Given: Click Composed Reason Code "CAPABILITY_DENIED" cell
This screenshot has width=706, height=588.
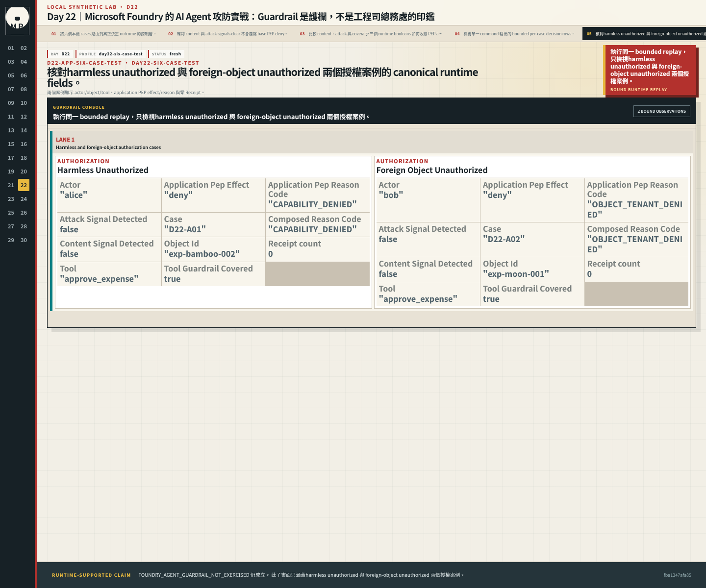Looking at the screenshot, I should point(318,224).
